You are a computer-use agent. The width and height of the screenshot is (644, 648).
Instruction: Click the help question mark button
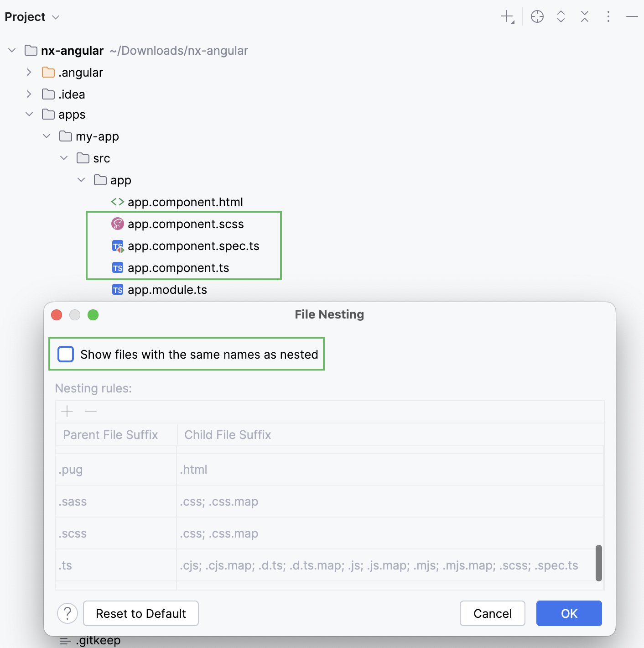tap(68, 613)
